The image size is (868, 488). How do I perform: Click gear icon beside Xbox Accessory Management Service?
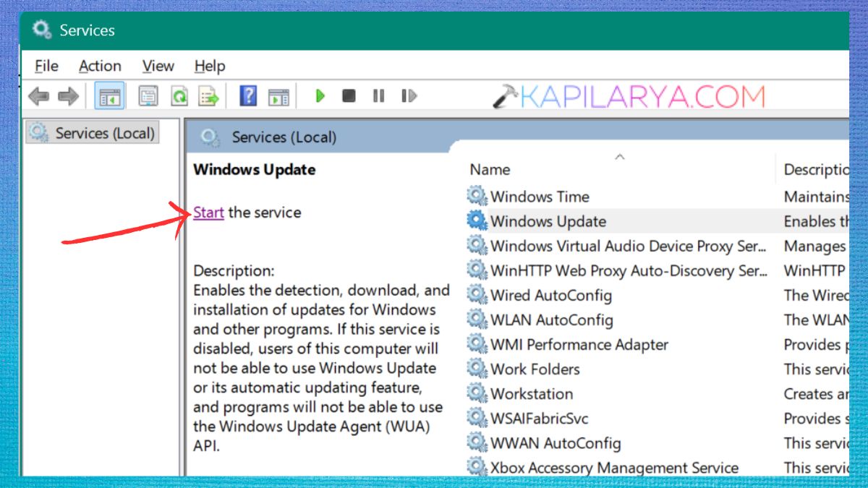(x=477, y=466)
